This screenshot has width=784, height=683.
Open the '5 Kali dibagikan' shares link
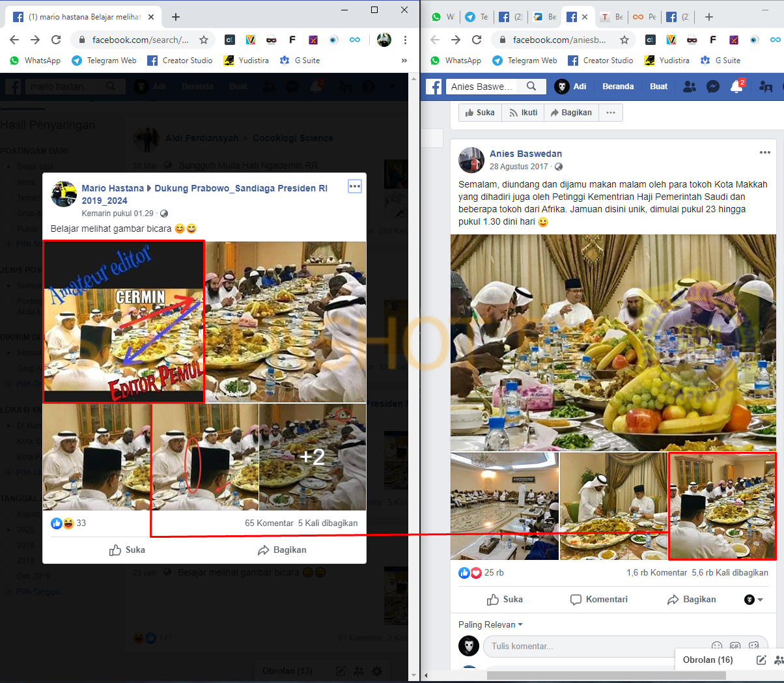328,523
